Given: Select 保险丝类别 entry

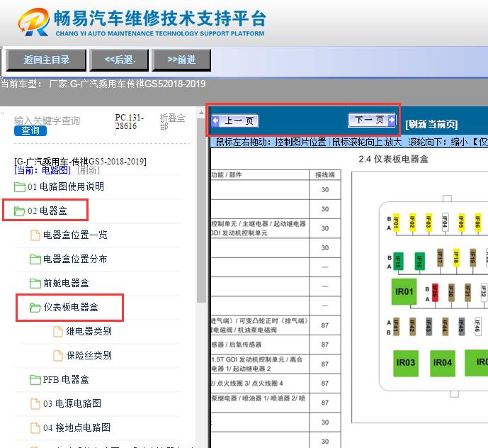Looking at the screenshot, I should click(89, 355).
